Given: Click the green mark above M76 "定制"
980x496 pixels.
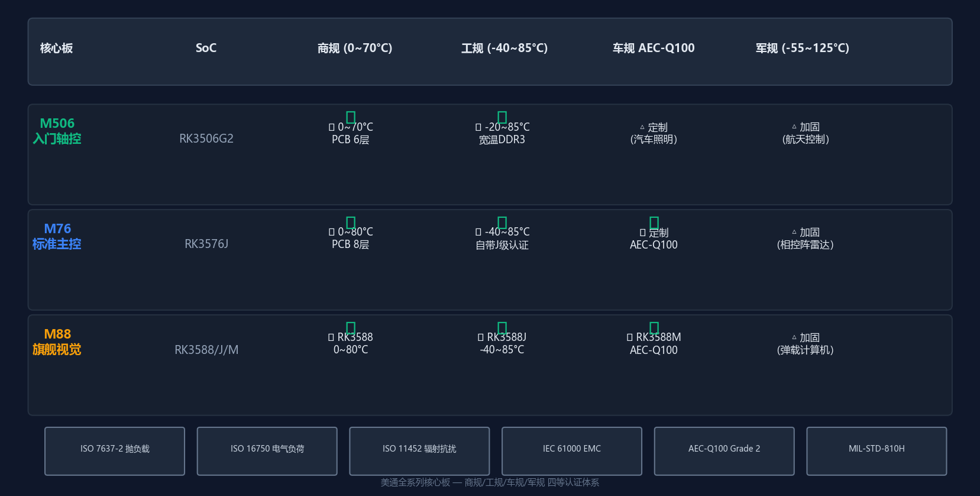Looking at the screenshot, I should point(654,223).
